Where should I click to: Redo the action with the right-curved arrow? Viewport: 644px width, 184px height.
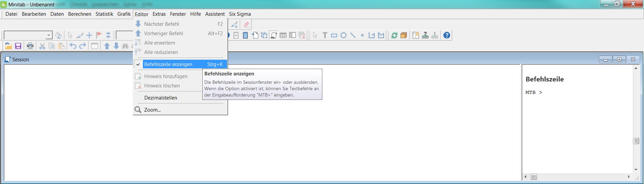[x=83, y=46]
